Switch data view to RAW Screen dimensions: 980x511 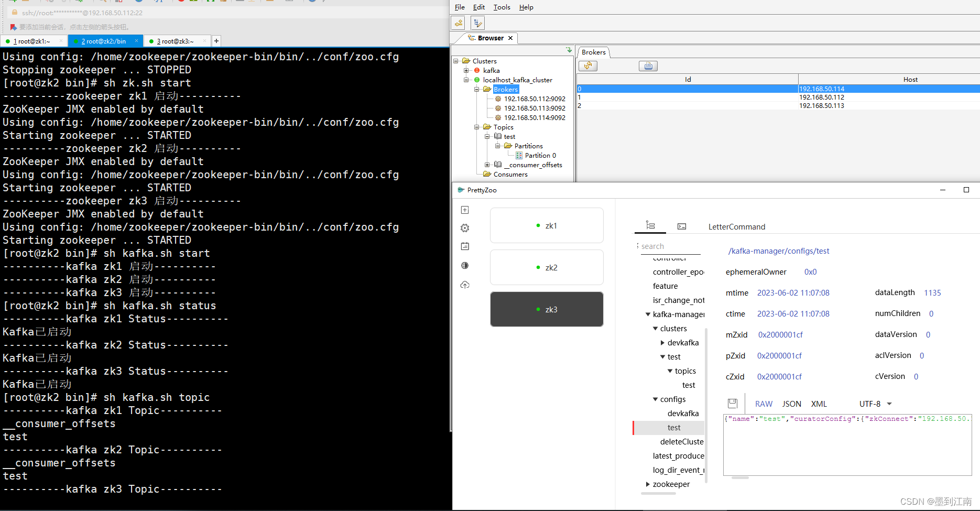tap(764, 404)
